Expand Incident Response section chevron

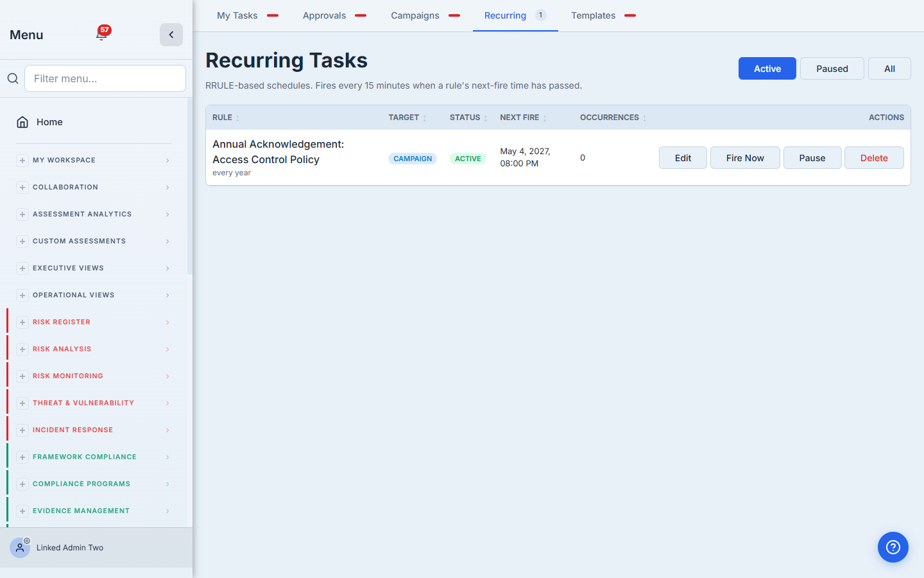pyautogui.click(x=167, y=430)
